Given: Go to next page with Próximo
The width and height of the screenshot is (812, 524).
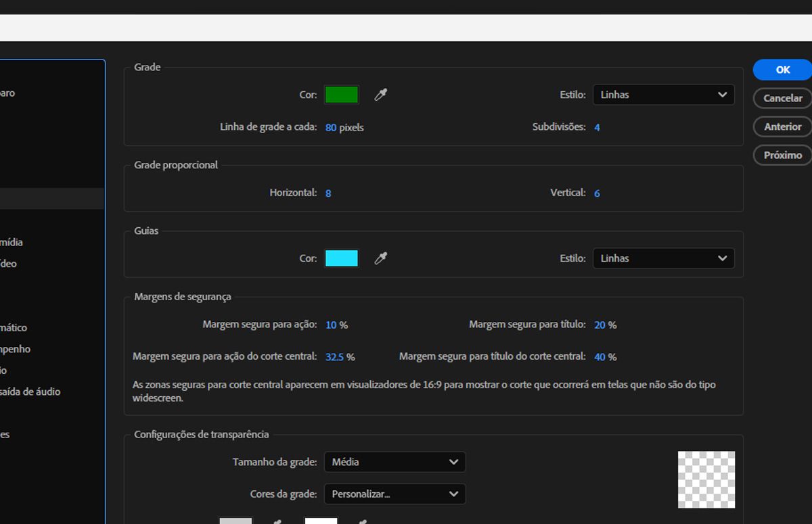Looking at the screenshot, I should pyautogui.click(x=782, y=155).
